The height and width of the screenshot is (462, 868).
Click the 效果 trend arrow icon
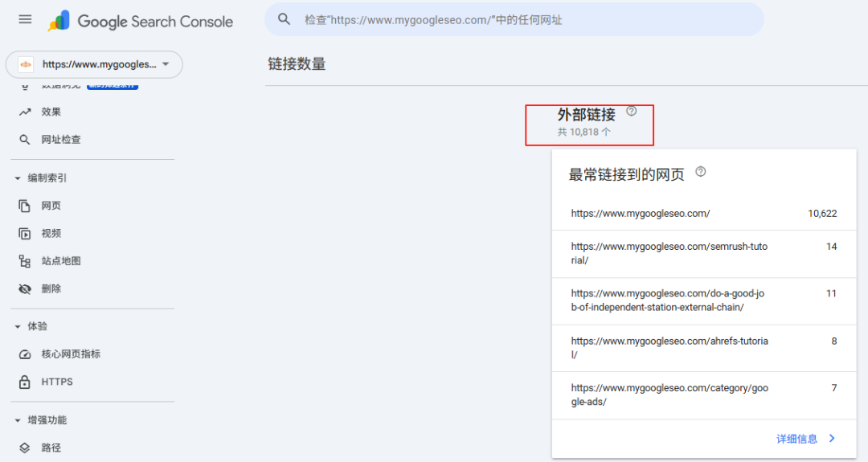pos(25,112)
